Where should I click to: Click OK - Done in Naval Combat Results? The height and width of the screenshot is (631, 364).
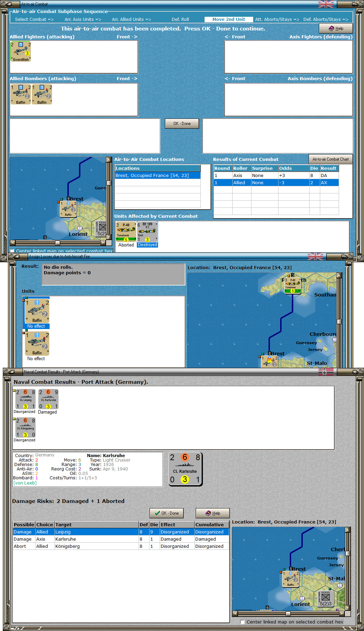click(167, 513)
